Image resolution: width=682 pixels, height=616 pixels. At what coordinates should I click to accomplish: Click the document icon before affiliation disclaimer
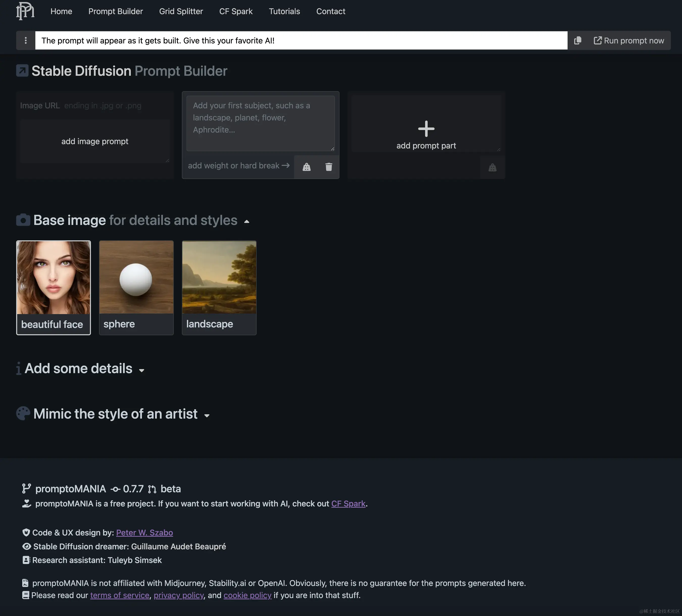click(25, 582)
